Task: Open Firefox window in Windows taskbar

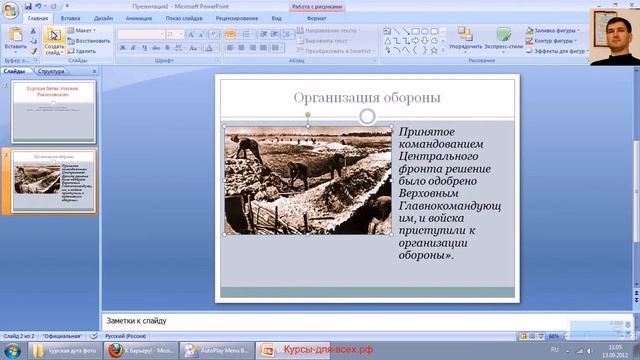Action: (x=141, y=350)
